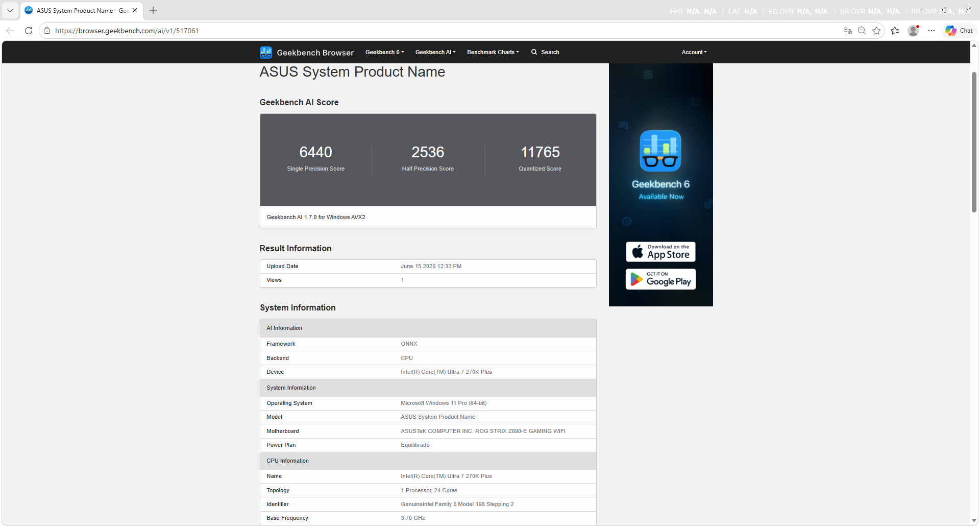Click the scroll down arrow at bottom
Screen dimensions: 980x527
(x=974, y=520)
